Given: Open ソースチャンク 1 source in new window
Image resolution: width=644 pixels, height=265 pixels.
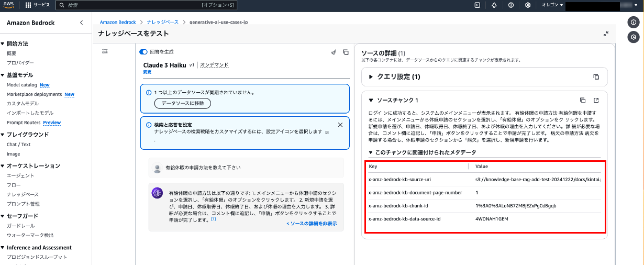Looking at the screenshot, I should click(x=596, y=100).
